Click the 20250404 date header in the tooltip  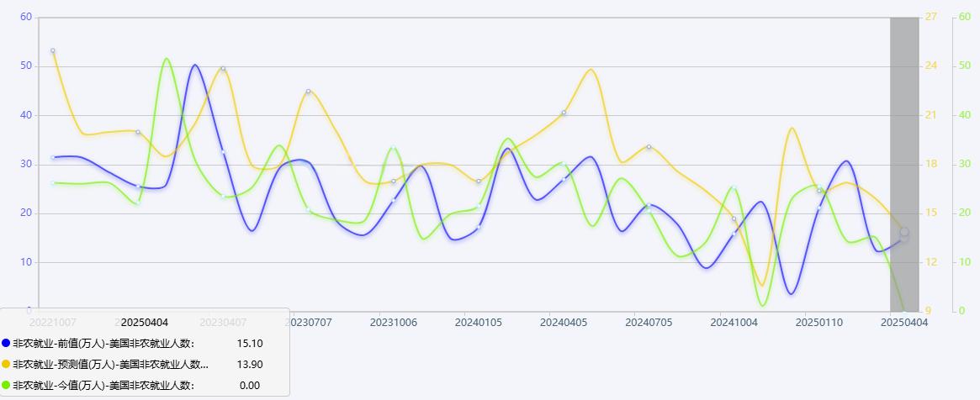tap(145, 322)
